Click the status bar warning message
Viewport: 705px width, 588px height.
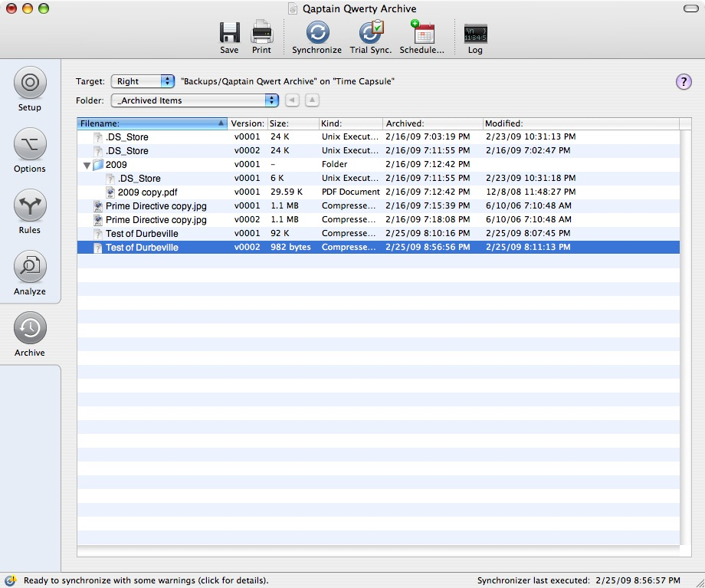click(146, 580)
